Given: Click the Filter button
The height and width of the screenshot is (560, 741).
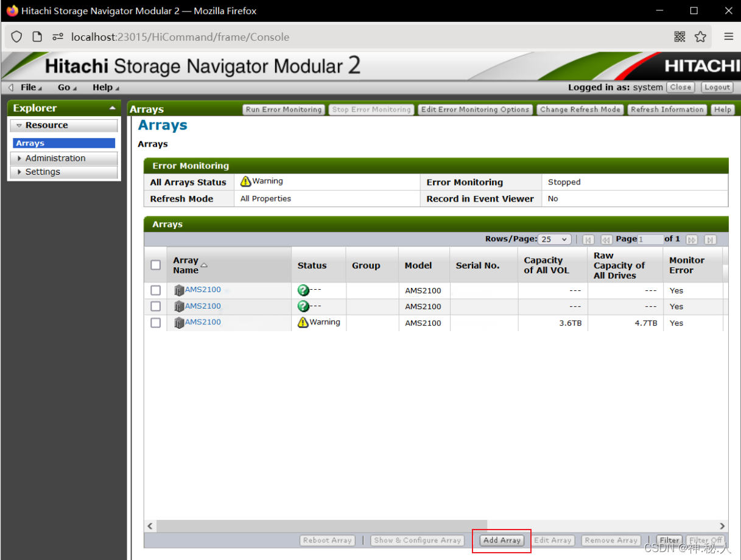Looking at the screenshot, I should (x=669, y=541).
